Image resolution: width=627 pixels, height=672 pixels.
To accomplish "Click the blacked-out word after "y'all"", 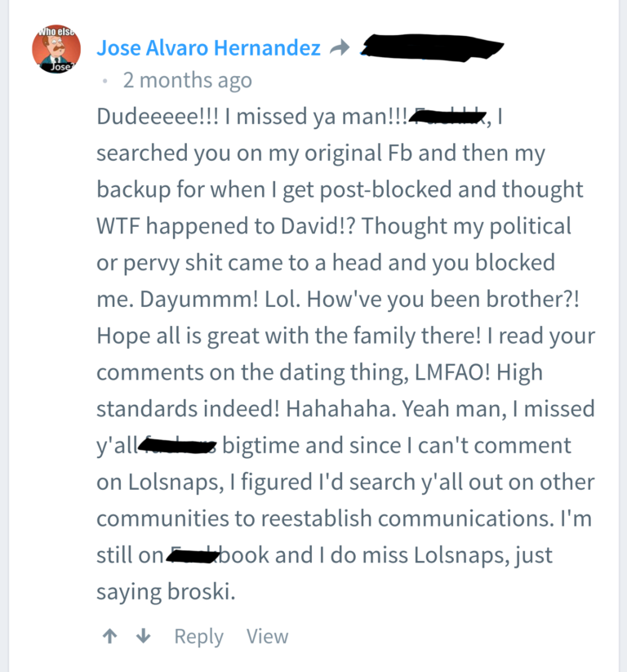I will 178,446.
